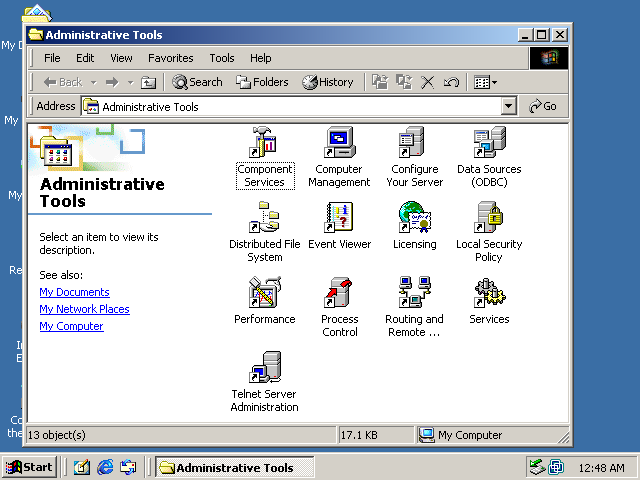Open the Component Services icon
This screenshot has width=640, height=480.
[x=264, y=143]
